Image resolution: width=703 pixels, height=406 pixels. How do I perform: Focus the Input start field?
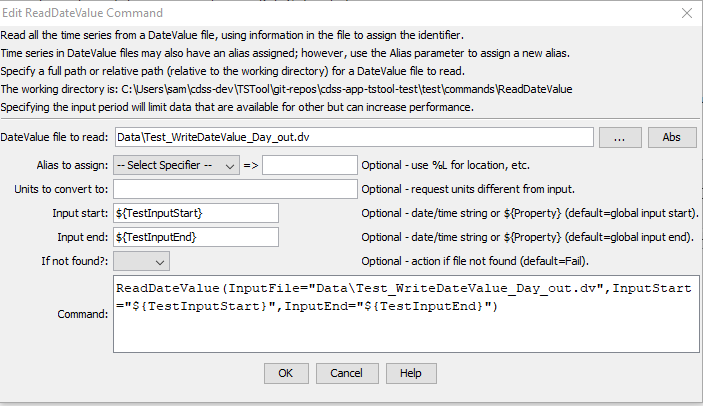pos(196,213)
